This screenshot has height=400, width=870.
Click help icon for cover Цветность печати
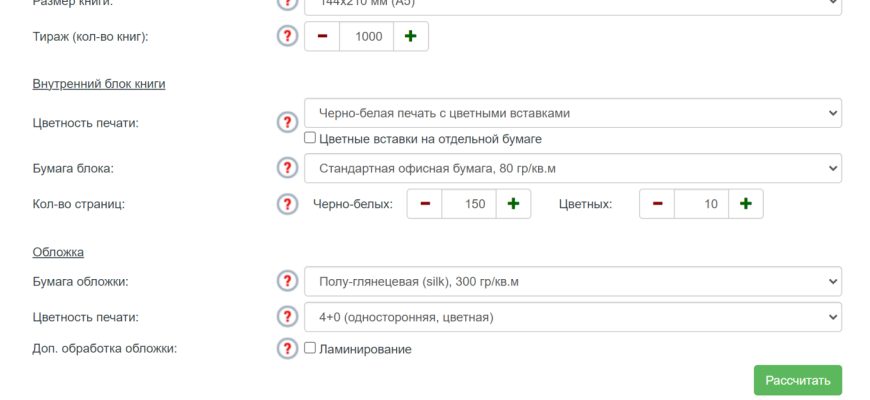tap(287, 317)
